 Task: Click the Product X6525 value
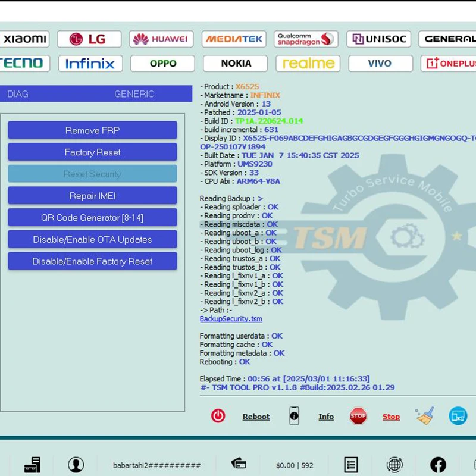[248, 86]
